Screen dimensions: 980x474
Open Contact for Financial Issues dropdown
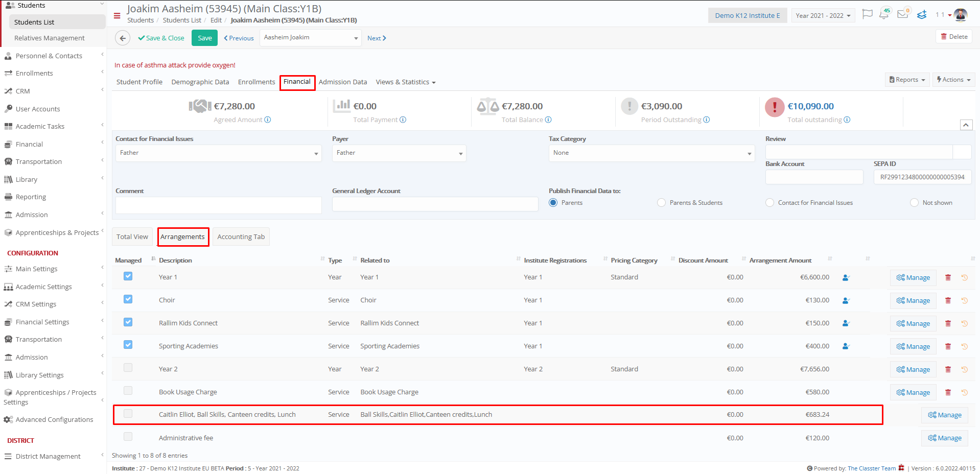pos(219,153)
